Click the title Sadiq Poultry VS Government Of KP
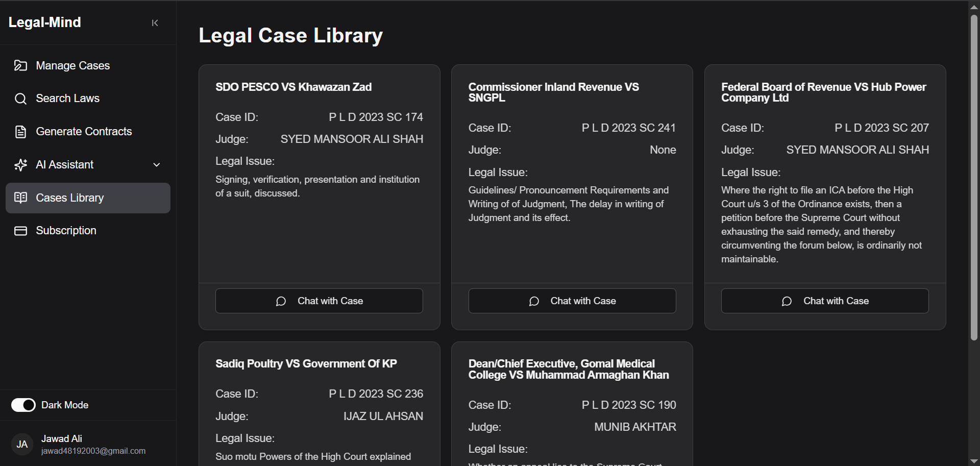Image resolution: width=980 pixels, height=466 pixels. 306,364
